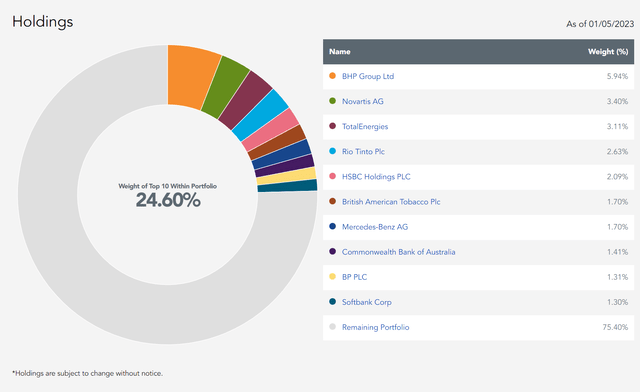The width and height of the screenshot is (640, 392).
Task: Open the Remaining Portfolio link
Action: point(376,327)
